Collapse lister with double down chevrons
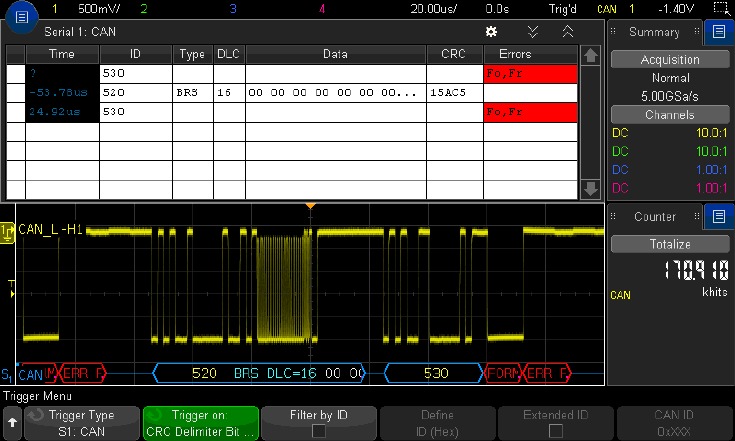The image size is (735, 441). pos(532,31)
